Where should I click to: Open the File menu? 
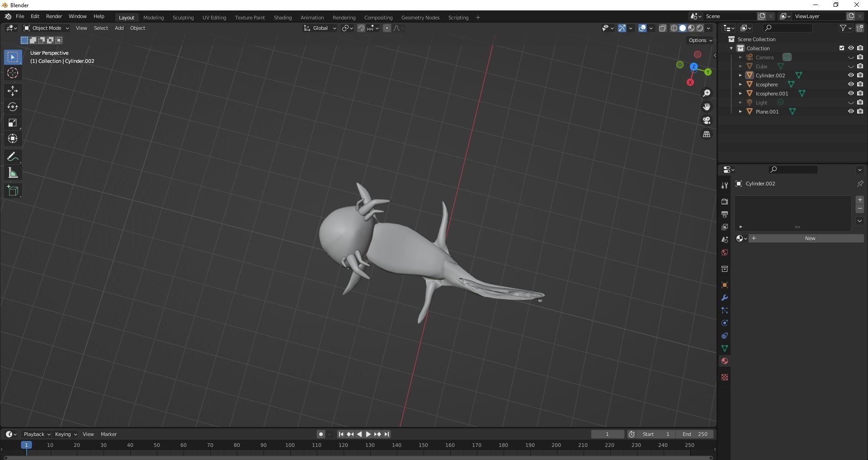click(20, 16)
